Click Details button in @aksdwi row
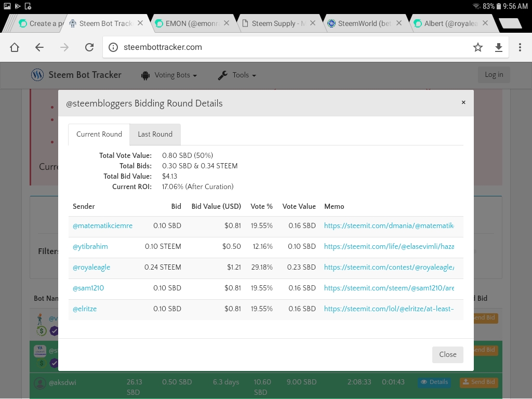 [434, 382]
